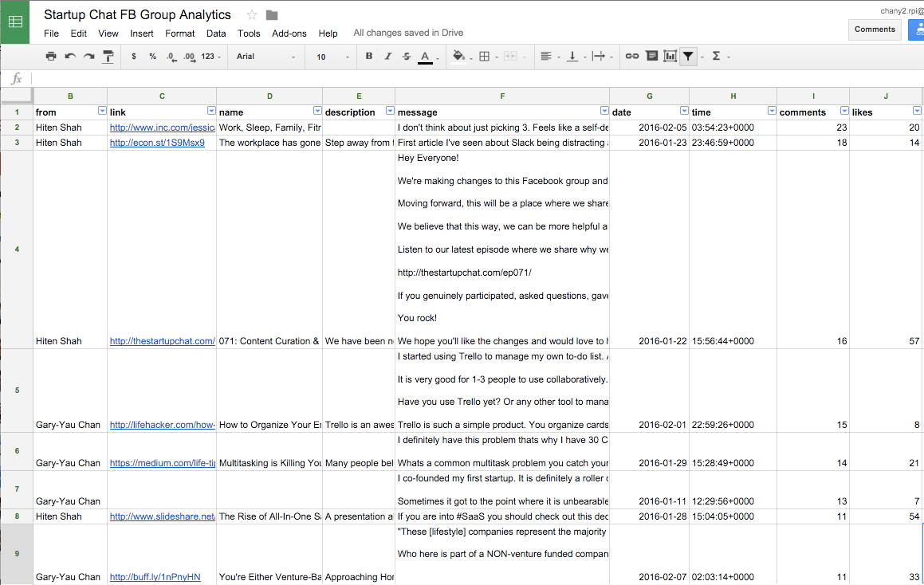This screenshot has width=924, height=585.
Task: Open filter dropdown on time column
Action: point(772,111)
